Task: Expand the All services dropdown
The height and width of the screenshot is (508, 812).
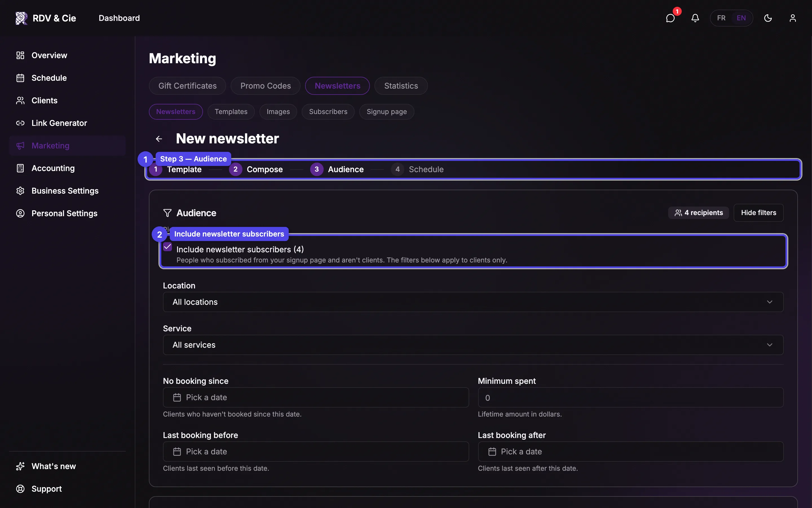Action: [473, 345]
